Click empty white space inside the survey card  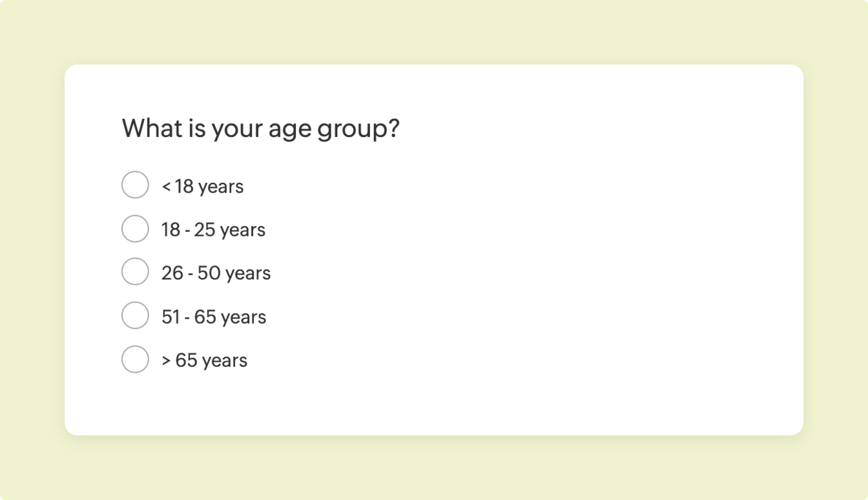tap(549, 271)
